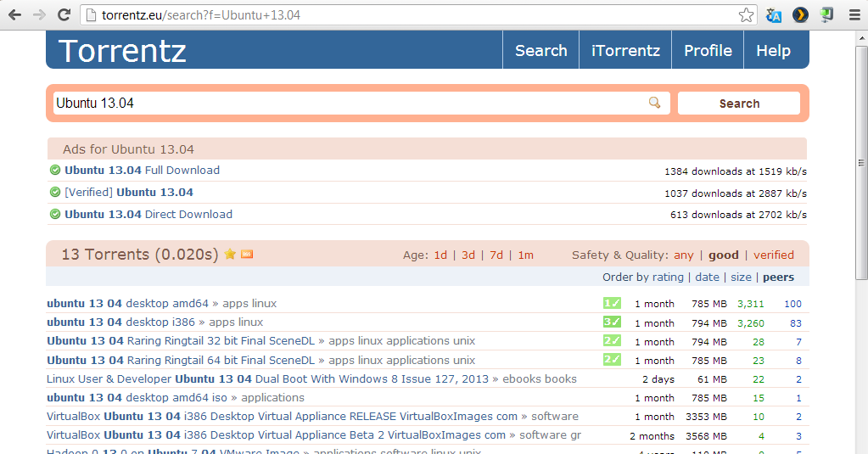Click '613 downloads at 2702 kb/s' text

[738, 214]
